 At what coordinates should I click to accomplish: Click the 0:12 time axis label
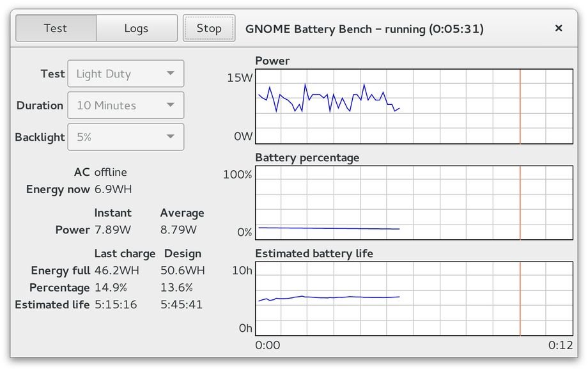pos(561,345)
